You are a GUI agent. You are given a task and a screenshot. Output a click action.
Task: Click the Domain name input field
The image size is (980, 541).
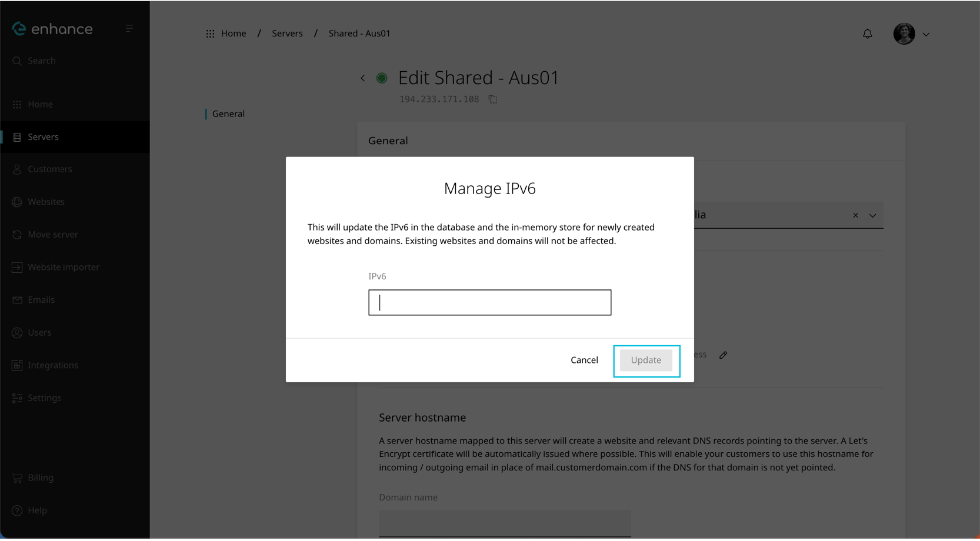[504, 523]
